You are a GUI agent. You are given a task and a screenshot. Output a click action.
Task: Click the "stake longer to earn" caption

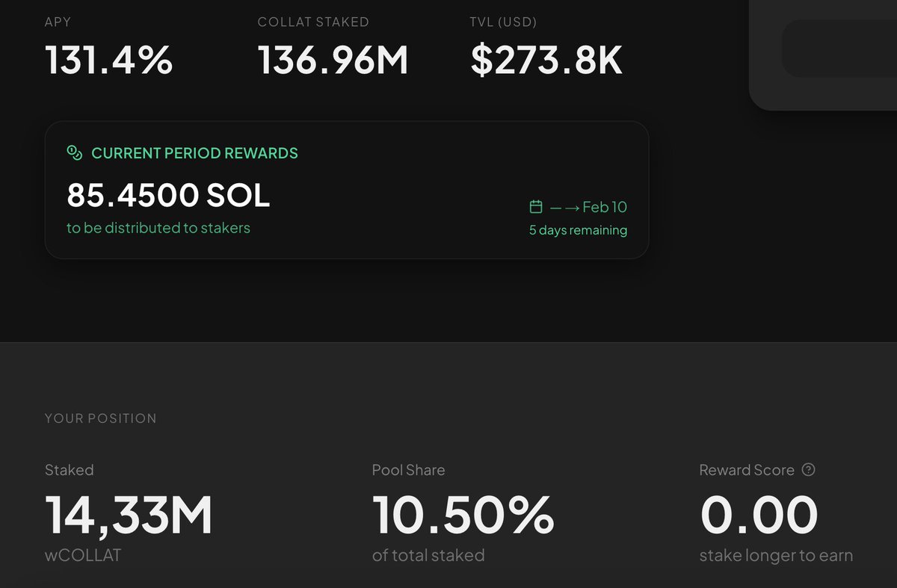776,555
